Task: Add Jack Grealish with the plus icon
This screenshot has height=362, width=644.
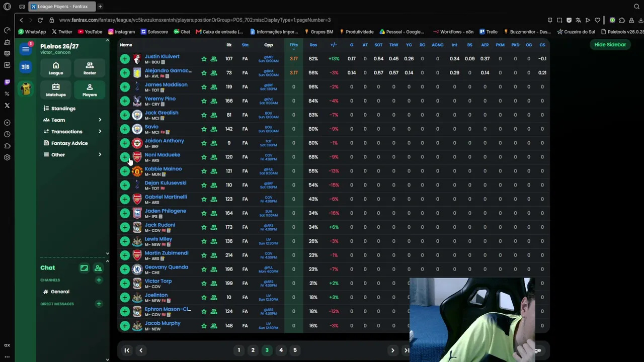Action: tap(124, 115)
